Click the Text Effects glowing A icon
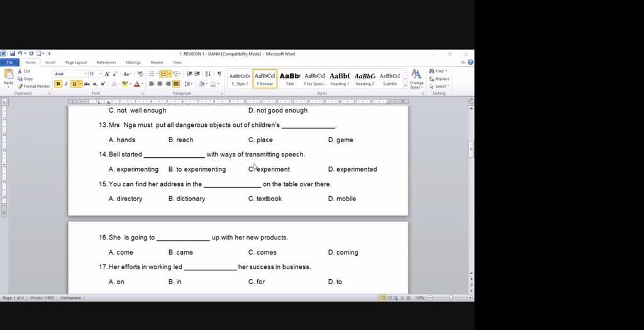Viewport: 644px width, 330px height. (114, 84)
